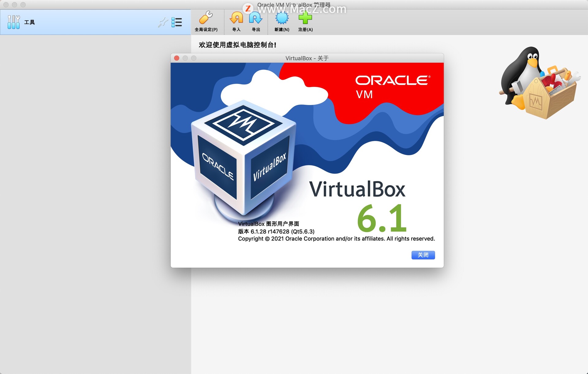
Task: Click the penguin toolbox illustration
Action: [x=540, y=83]
